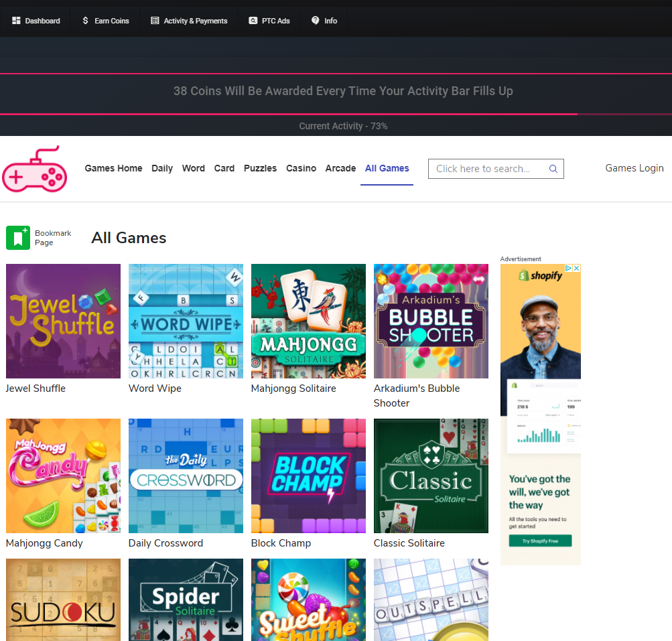672x641 pixels.
Task: Open the Word games tab
Action: pyautogui.click(x=193, y=168)
